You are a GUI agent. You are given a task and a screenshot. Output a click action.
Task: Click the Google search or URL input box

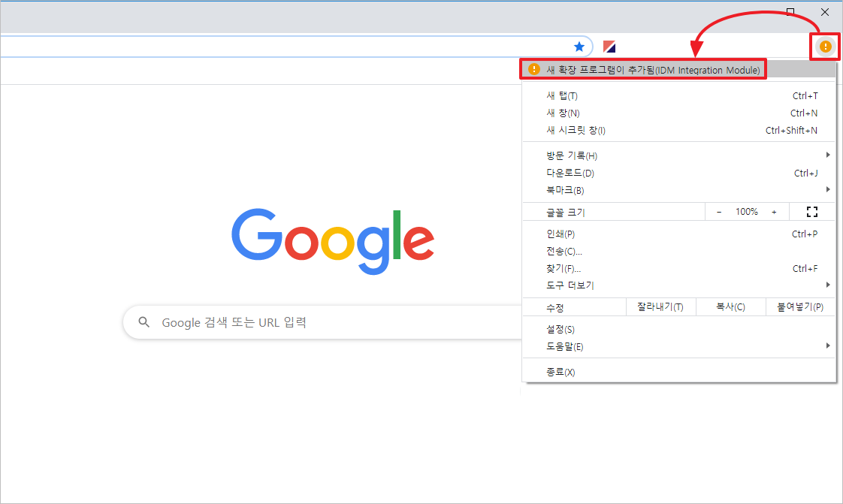click(322, 322)
